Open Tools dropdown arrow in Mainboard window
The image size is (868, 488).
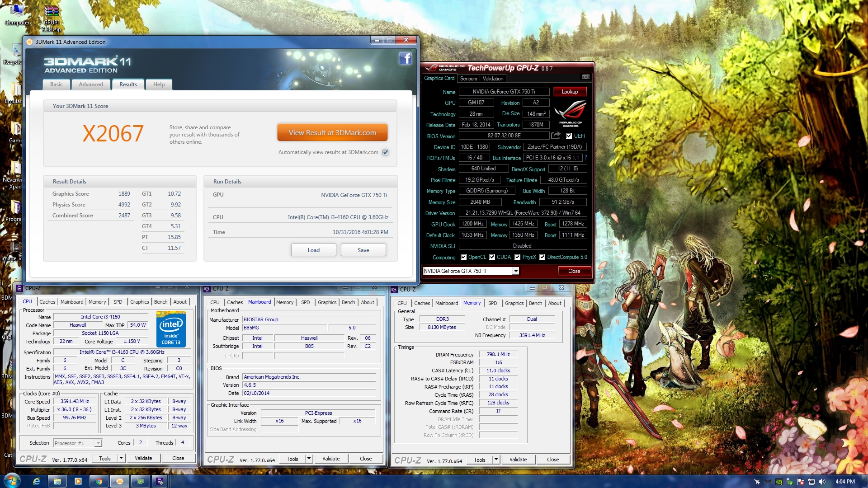[309, 459]
